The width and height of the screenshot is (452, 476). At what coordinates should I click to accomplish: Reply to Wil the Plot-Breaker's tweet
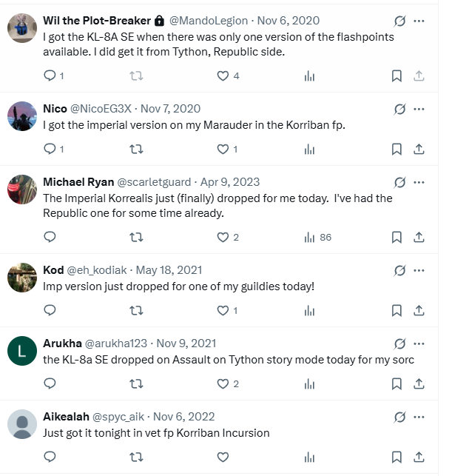click(x=50, y=76)
